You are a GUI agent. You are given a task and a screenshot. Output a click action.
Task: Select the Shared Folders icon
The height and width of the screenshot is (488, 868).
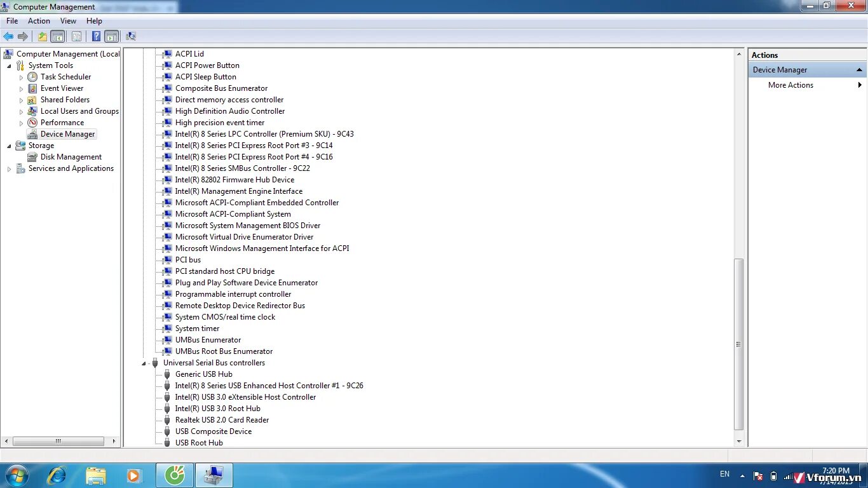[x=32, y=100]
